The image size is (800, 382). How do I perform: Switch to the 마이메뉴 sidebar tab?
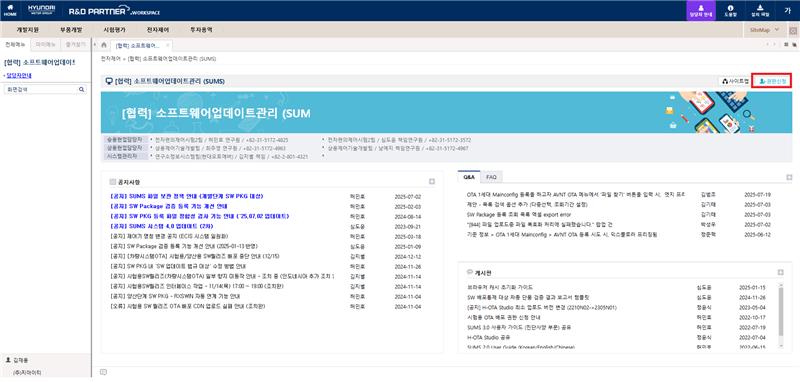(45, 45)
